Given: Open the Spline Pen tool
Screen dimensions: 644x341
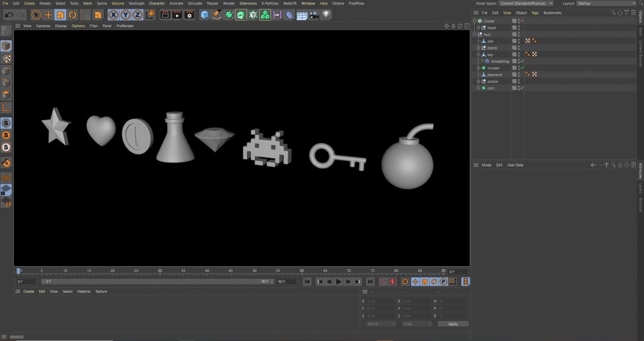Looking at the screenshot, I should click(x=216, y=15).
